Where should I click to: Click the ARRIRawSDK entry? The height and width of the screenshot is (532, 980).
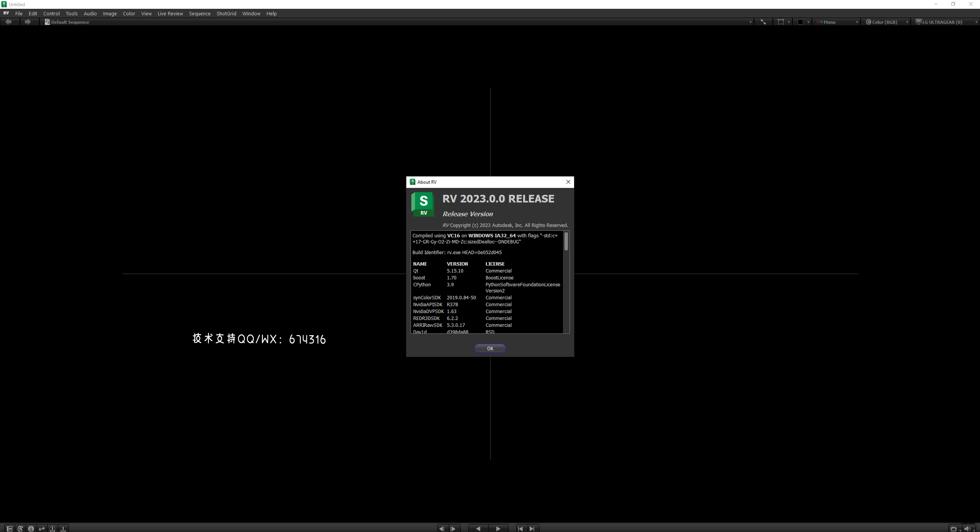coord(428,325)
